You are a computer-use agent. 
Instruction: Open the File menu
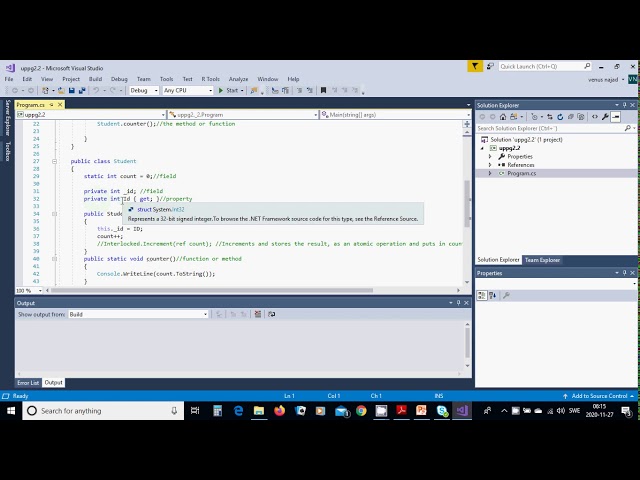click(x=9, y=79)
